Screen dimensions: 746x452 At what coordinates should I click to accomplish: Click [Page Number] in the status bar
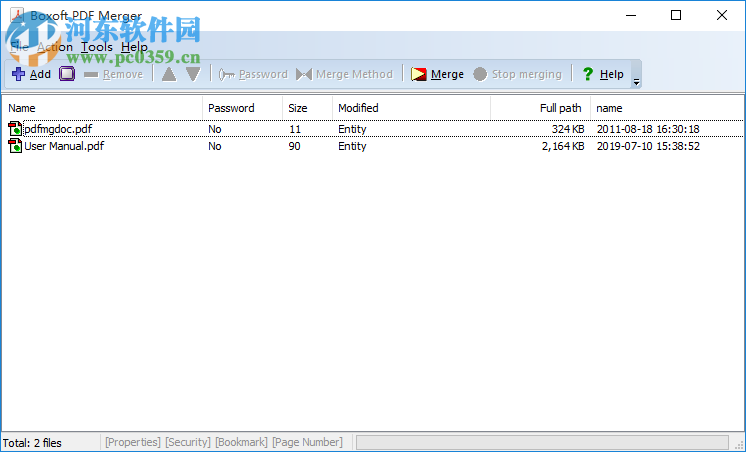[307, 442]
